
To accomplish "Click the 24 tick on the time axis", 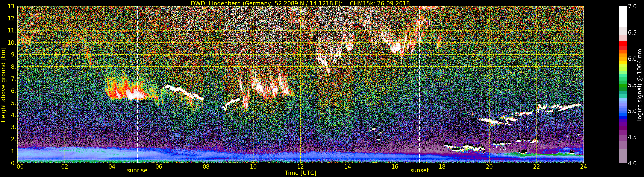I will (x=583, y=167).
